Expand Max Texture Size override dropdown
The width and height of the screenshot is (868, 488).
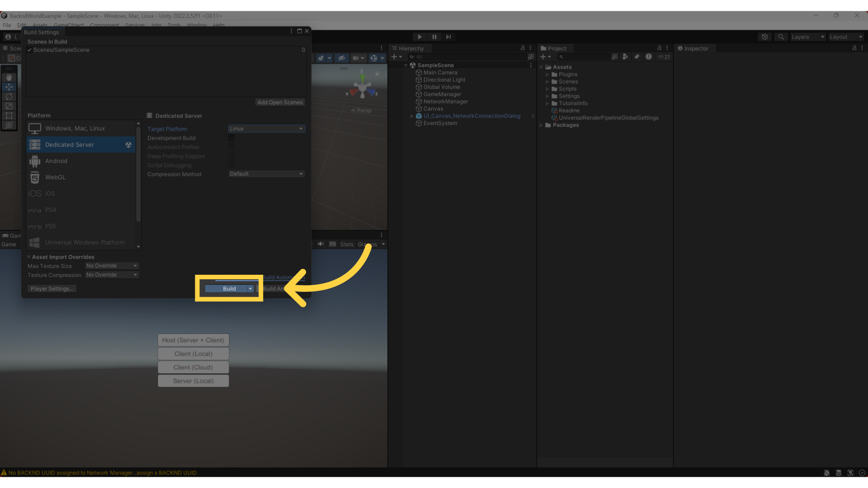111,265
